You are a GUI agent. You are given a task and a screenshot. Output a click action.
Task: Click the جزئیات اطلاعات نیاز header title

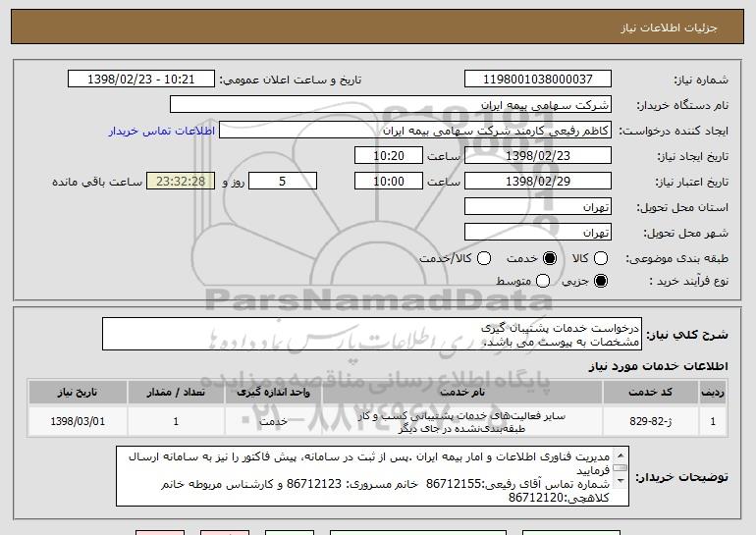click(x=669, y=27)
